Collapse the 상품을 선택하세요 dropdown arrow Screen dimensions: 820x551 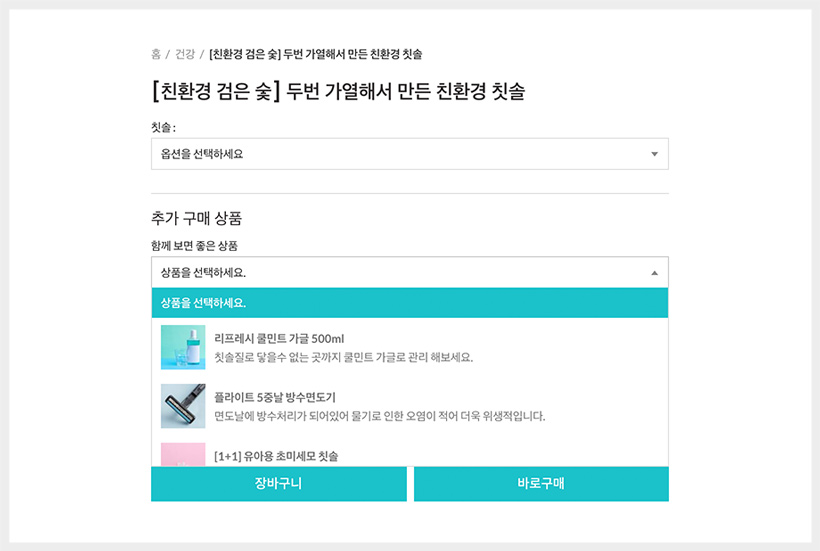(x=654, y=273)
